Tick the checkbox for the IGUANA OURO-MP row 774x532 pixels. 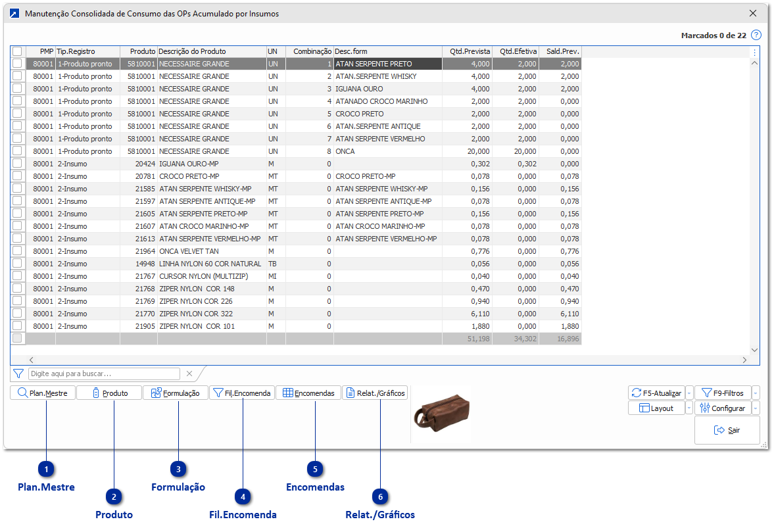coord(18,164)
